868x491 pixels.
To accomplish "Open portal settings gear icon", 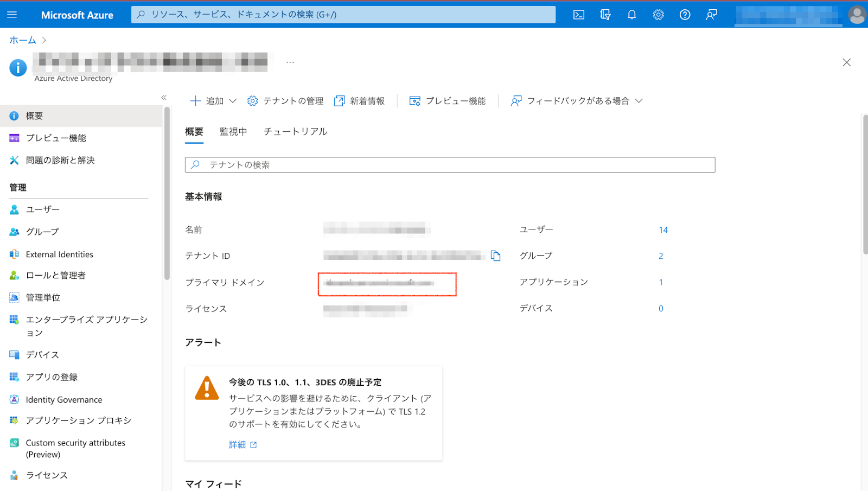I will (x=658, y=15).
